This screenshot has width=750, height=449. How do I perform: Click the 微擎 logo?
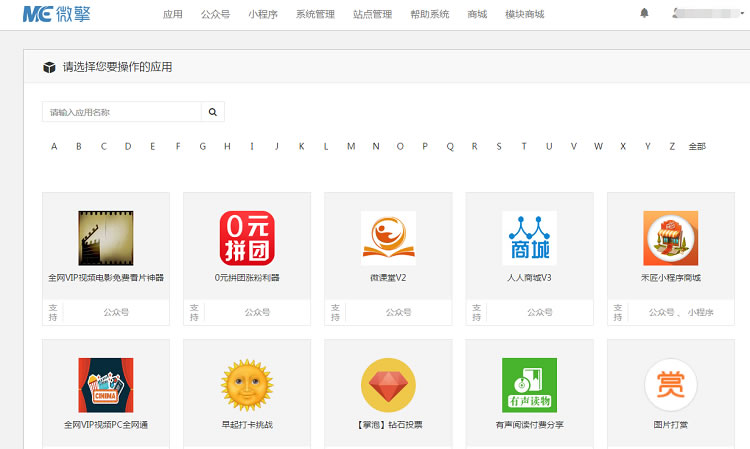[x=56, y=14]
